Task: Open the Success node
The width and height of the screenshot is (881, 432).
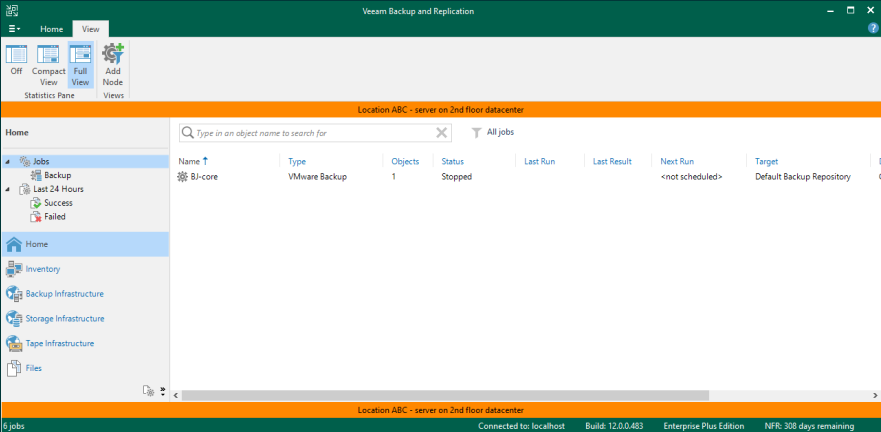Action: pyautogui.click(x=58, y=203)
